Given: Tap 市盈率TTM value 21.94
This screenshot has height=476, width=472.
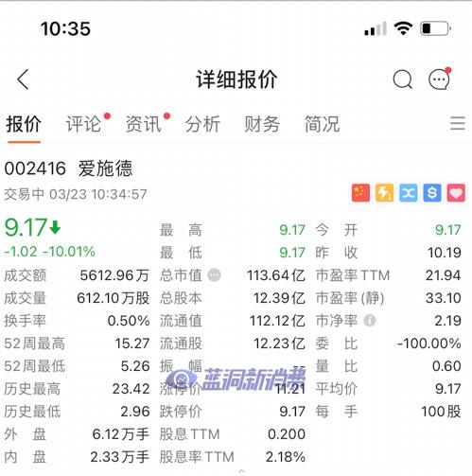Looking at the screenshot, I should click(x=444, y=275).
